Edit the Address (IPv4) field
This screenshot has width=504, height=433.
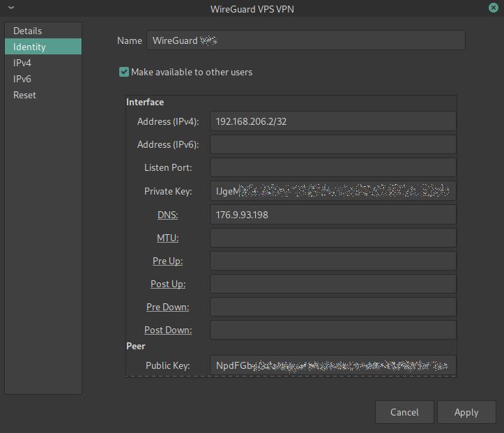pos(333,121)
